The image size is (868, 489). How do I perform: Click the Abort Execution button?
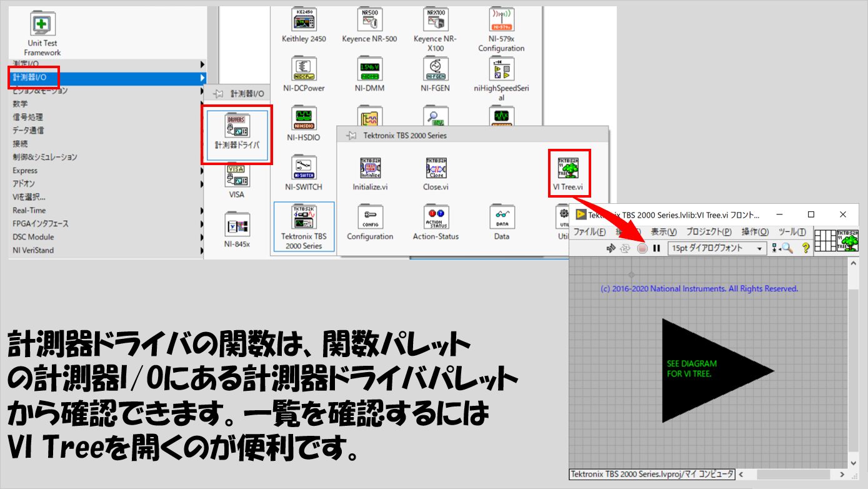(642, 248)
